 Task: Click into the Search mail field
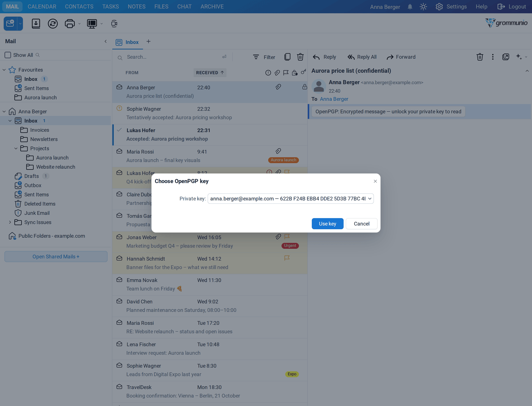[x=173, y=57]
